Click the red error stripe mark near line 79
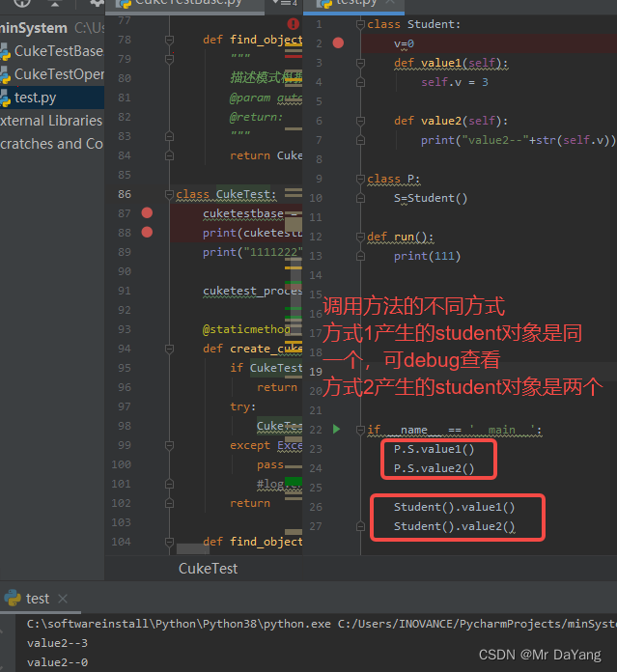617x672 pixels. (x=294, y=56)
